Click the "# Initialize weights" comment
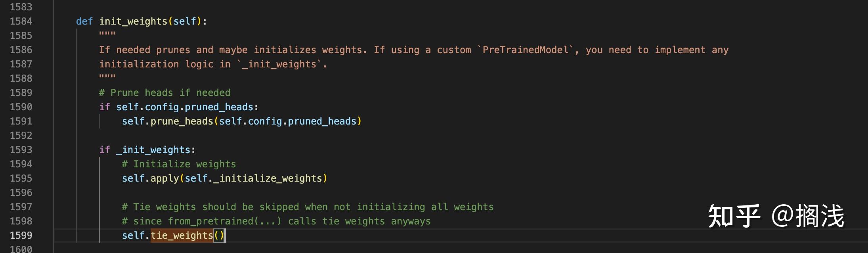Image resolution: width=868 pixels, height=253 pixels. 179,164
